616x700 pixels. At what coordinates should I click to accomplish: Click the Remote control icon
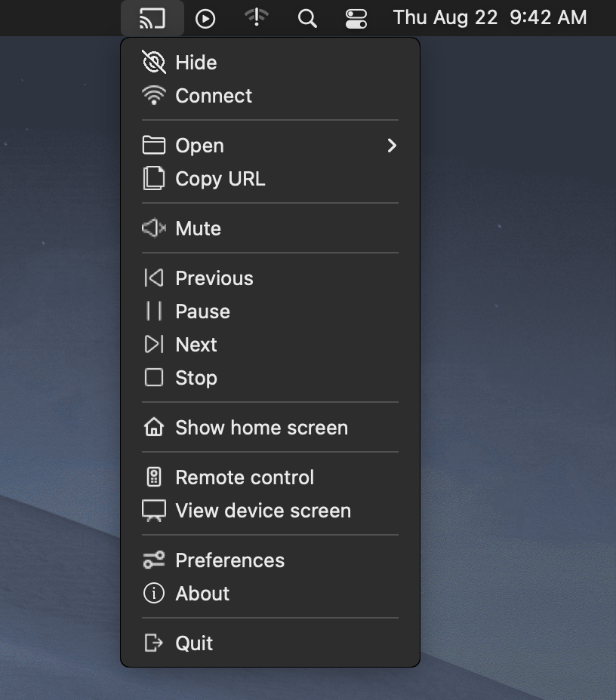153,477
